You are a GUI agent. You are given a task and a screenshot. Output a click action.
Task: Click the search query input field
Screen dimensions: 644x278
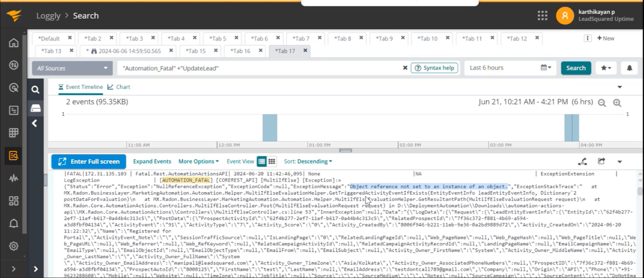tap(260, 68)
